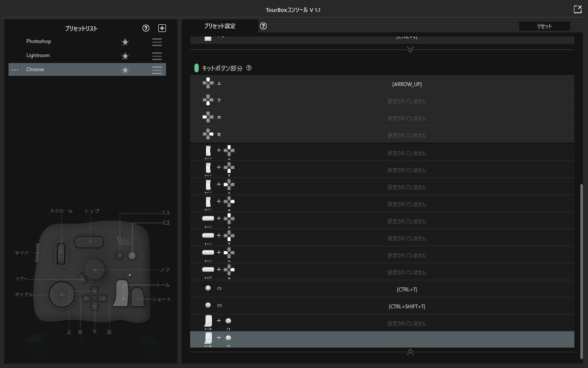Click D-pad icon in サイド+右 row
The height and width of the screenshot is (368, 588).
(x=229, y=201)
